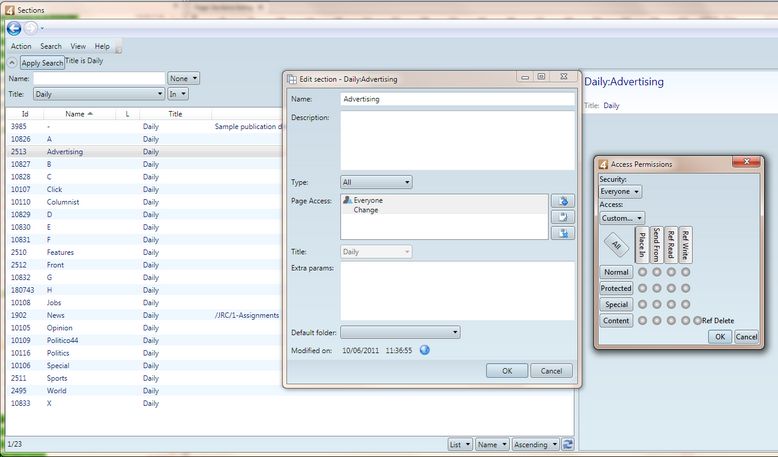Collapse the search panel with the chevron icon
This screenshot has height=457, width=778.
click(12, 63)
